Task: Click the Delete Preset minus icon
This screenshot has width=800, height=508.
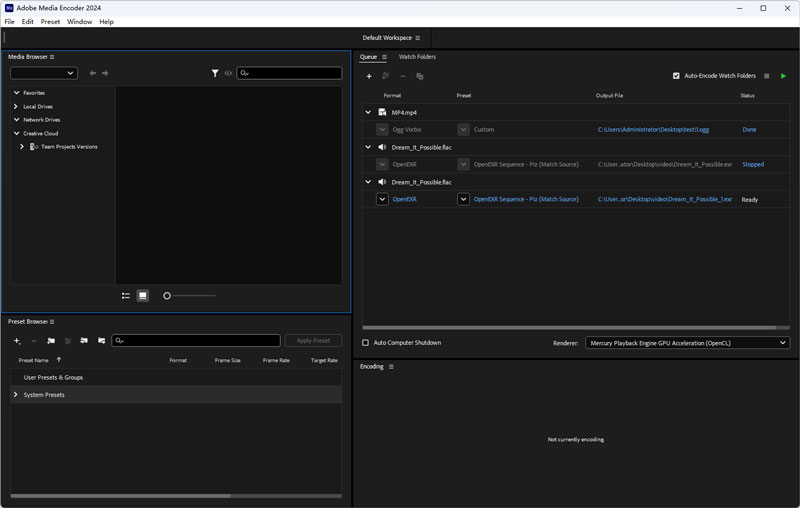Action: click(x=34, y=341)
